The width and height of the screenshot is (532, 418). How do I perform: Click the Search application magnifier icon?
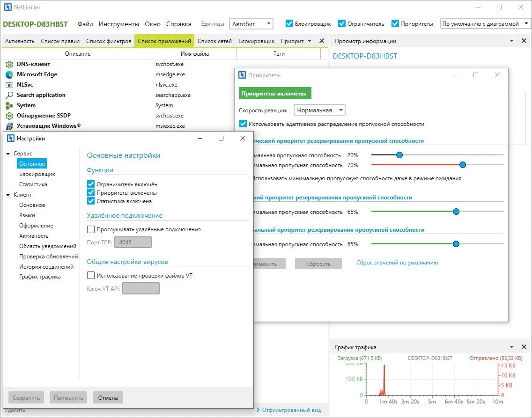(9, 95)
